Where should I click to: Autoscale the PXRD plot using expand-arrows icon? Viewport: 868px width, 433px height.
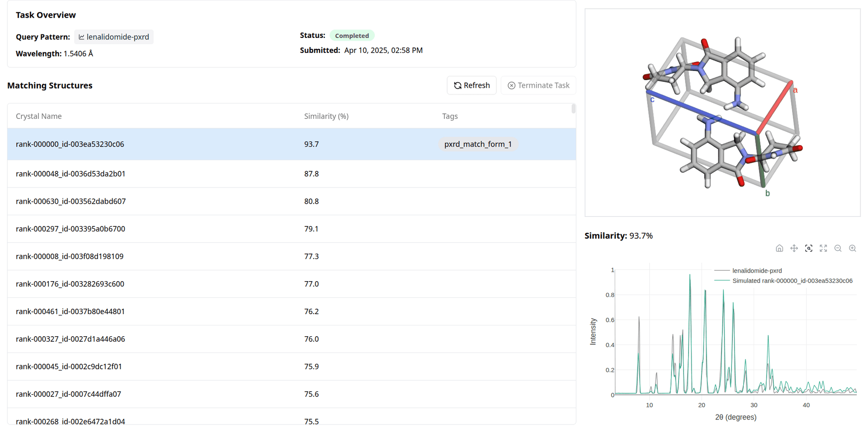click(823, 248)
